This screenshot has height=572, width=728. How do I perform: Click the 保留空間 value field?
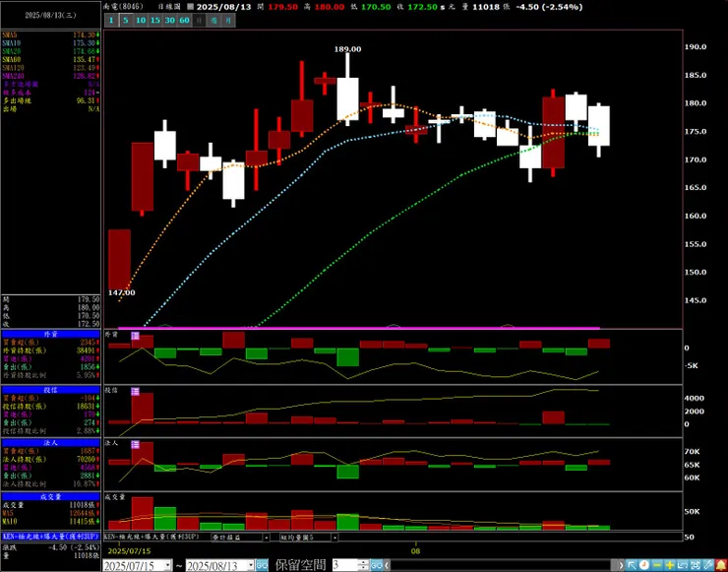pos(345,565)
